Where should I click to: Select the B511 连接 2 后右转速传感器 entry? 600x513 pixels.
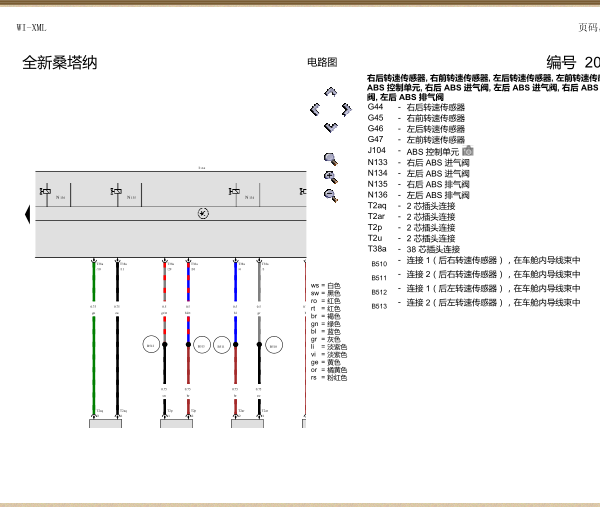click(476, 275)
